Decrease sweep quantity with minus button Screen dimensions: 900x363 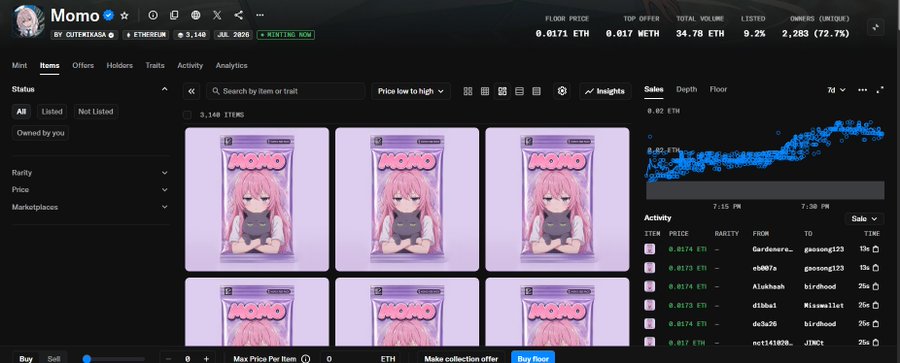pyautogui.click(x=168, y=358)
